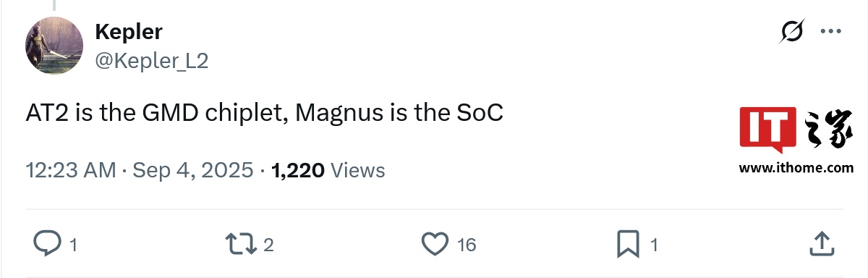
Task: Click the Sep 4, 2025 date
Action: [x=194, y=170]
